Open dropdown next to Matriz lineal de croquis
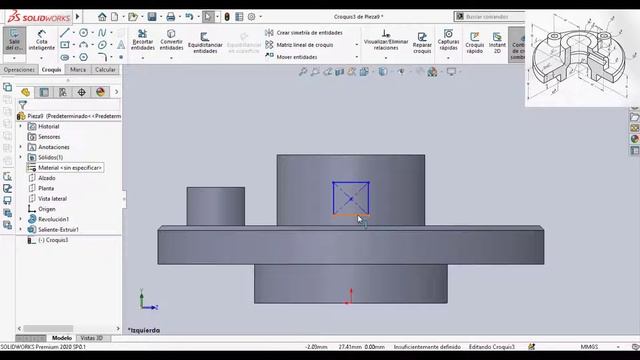Screen dimensions: 640x360 coord(357,45)
